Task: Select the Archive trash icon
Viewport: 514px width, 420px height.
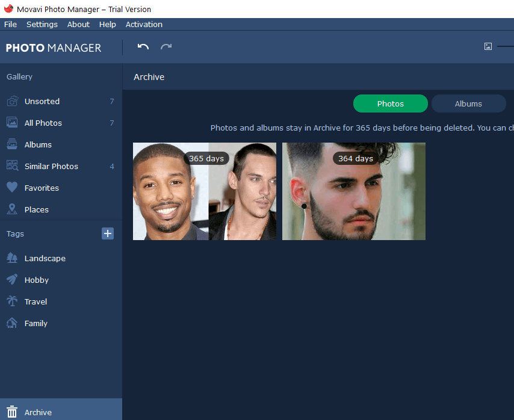Action: [12, 412]
